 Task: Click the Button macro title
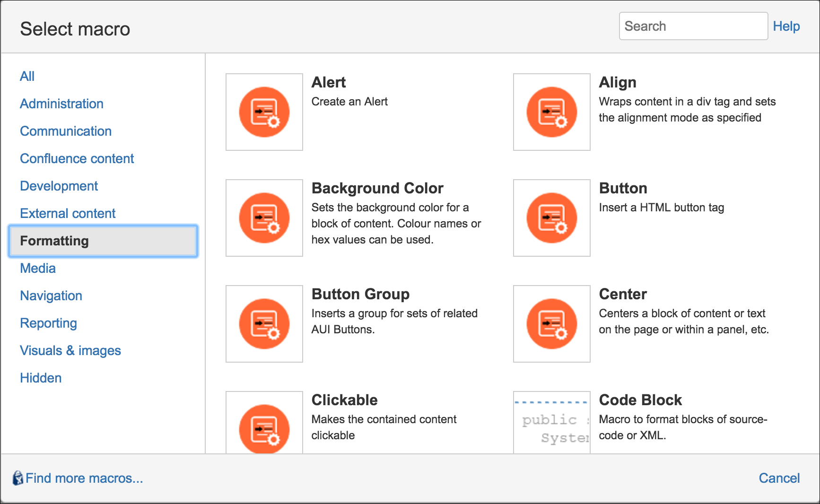(623, 188)
